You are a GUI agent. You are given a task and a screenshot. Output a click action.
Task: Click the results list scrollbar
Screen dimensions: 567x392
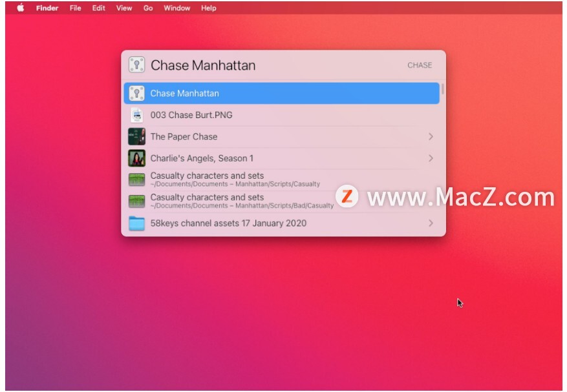pos(442,89)
